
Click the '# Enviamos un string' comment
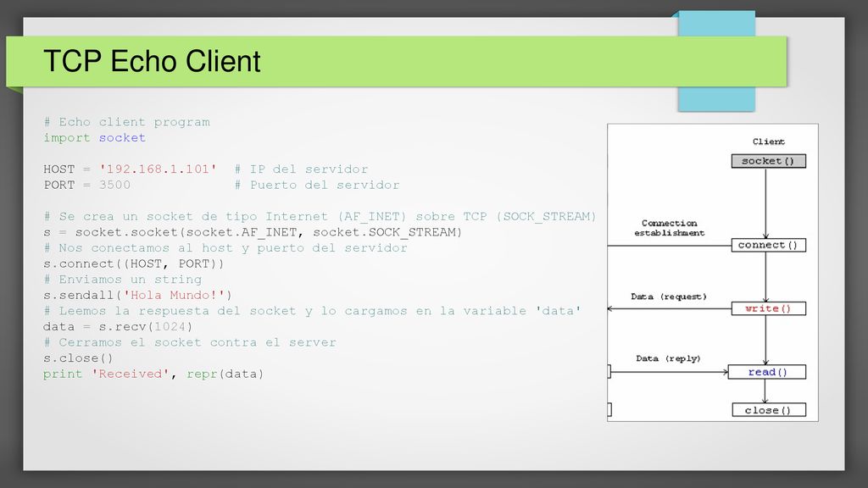[x=122, y=280]
